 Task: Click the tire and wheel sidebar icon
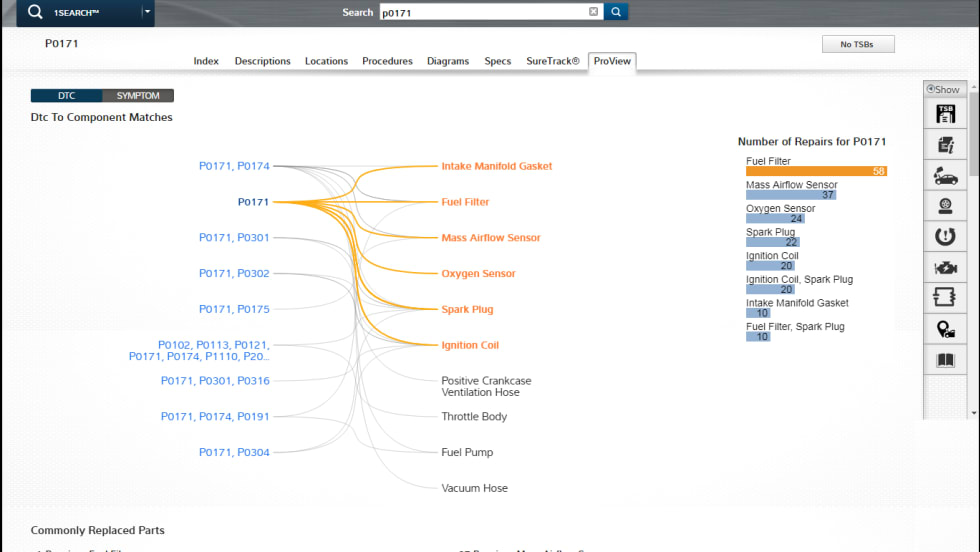pos(945,206)
